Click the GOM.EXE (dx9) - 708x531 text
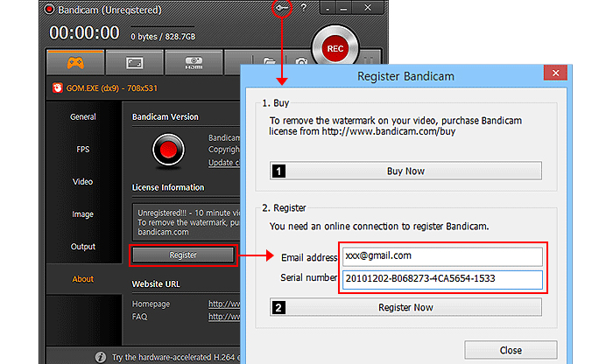 pos(112,88)
